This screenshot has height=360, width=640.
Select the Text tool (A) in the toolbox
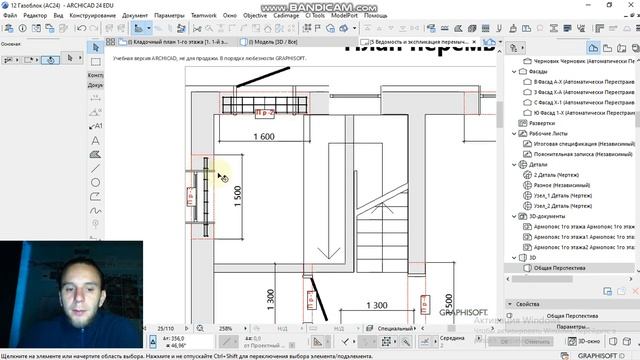96,140
